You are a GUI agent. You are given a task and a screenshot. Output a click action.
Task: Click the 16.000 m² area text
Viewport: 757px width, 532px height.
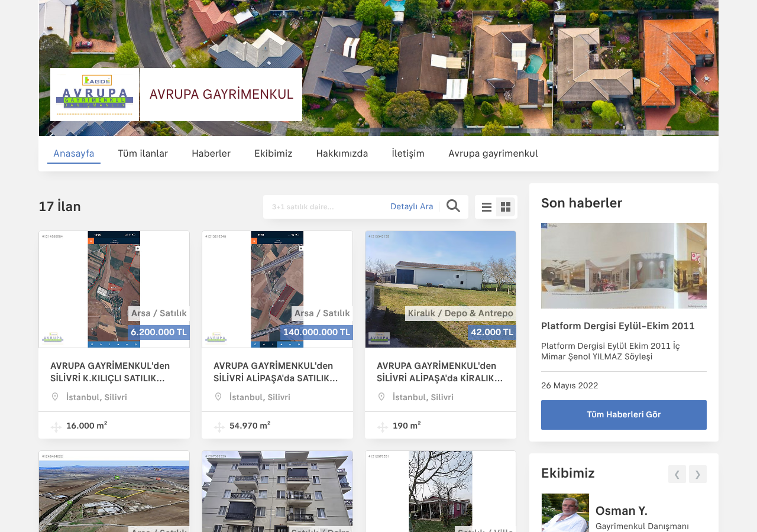(86, 425)
